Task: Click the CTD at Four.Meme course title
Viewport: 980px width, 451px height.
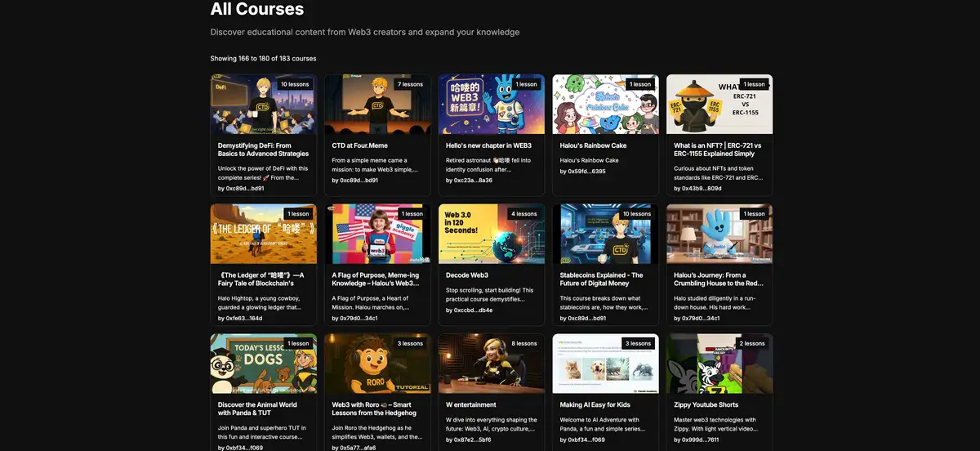Action: [360, 145]
